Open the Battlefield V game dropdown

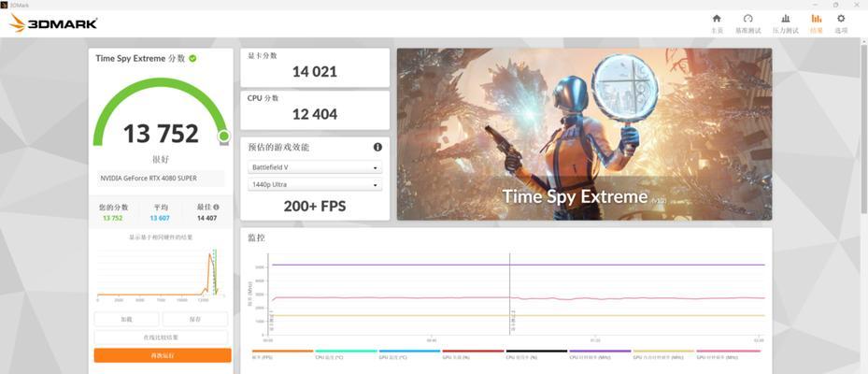click(x=315, y=167)
